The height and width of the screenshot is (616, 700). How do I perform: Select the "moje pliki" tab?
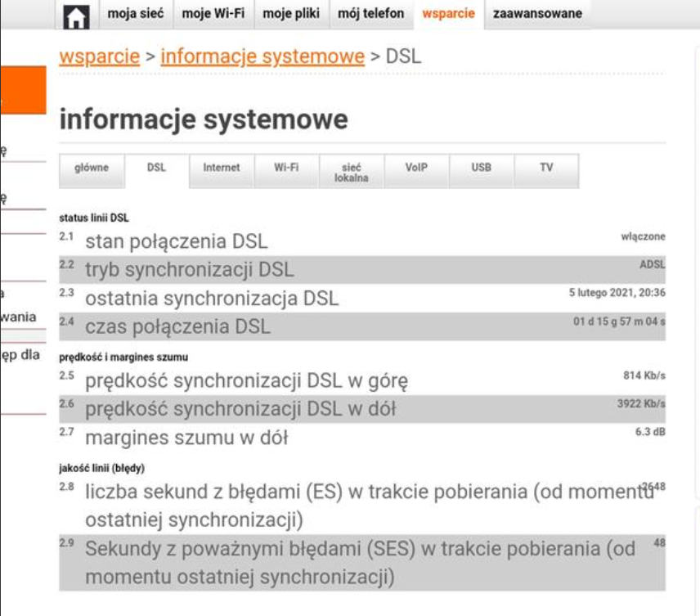click(x=292, y=14)
